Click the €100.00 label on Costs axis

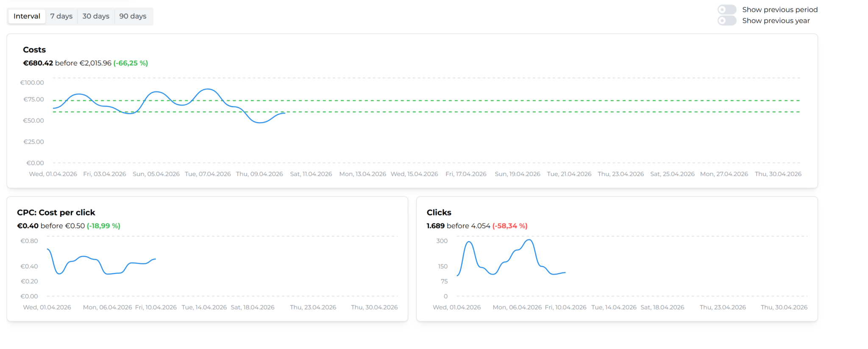[32, 83]
